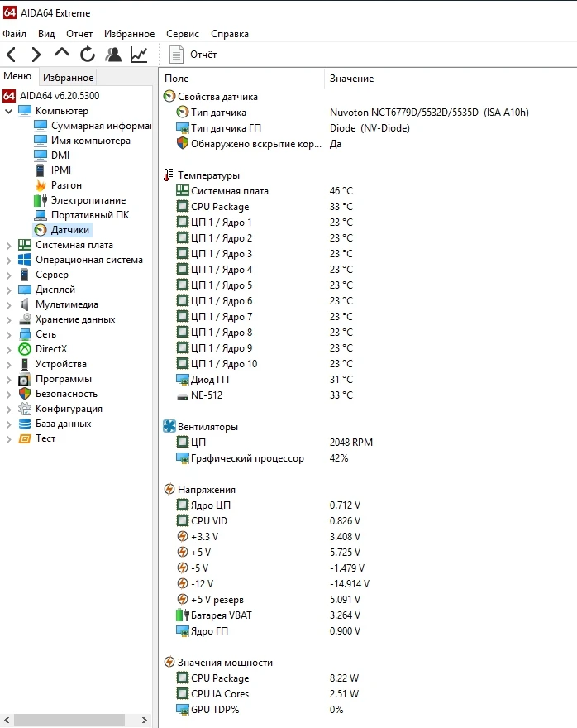The height and width of the screenshot is (728, 577).
Task: Expand the Системная плата tree node
Action: (x=8, y=246)
